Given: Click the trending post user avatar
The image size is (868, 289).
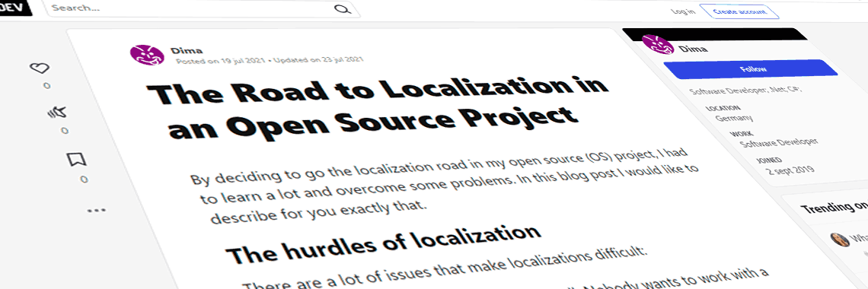Looking at the screenshot, I should [840, 240].
